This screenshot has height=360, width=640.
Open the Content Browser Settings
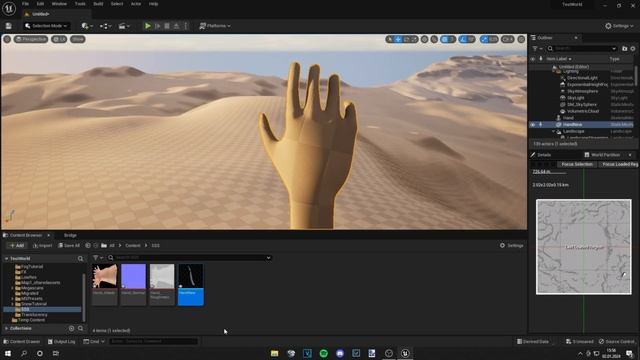point(511,246)
